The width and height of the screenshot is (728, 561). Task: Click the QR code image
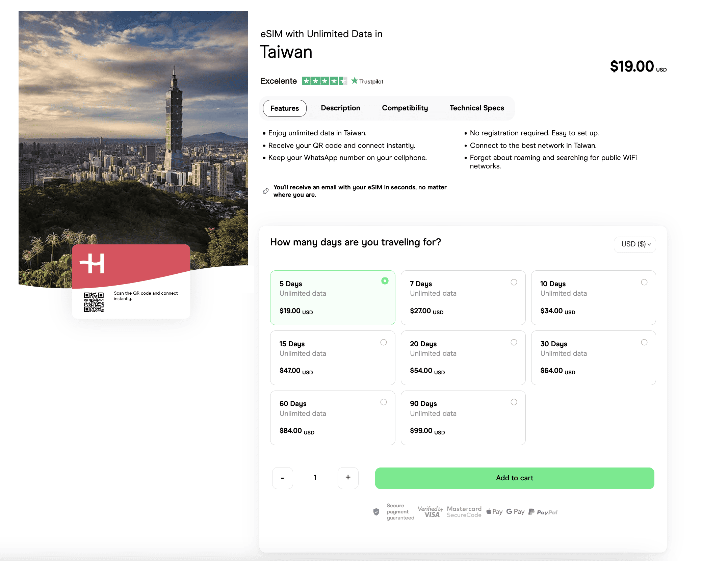(x=94, y=302)
